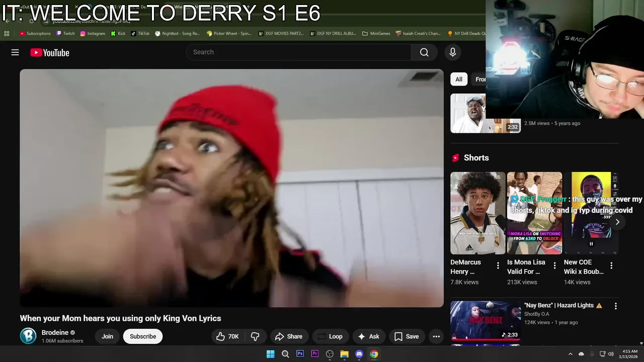Click the search magnifier button

tap(424, 52)
